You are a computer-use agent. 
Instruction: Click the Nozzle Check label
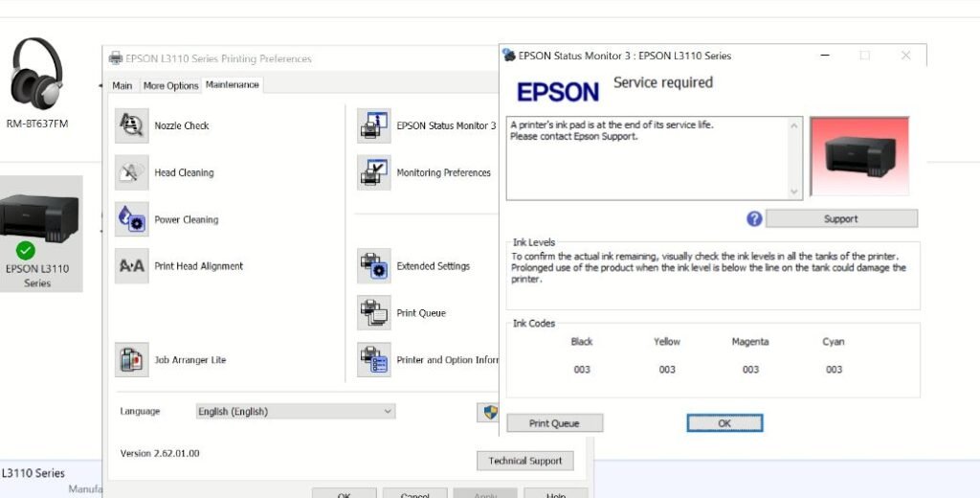(182, 125)
